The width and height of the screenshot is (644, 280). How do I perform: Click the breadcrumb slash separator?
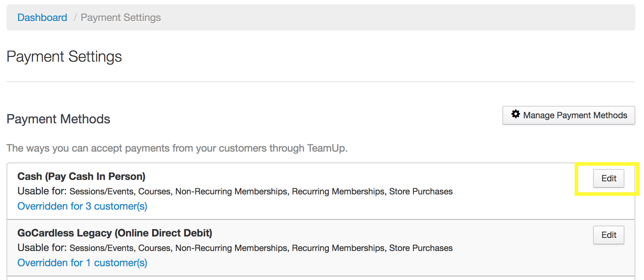(x=75, y=17)
